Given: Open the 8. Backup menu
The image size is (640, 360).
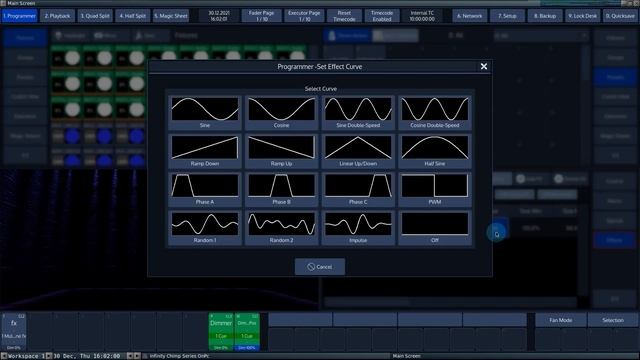Looking at the screenshot, I should click(x=544, y=16).
